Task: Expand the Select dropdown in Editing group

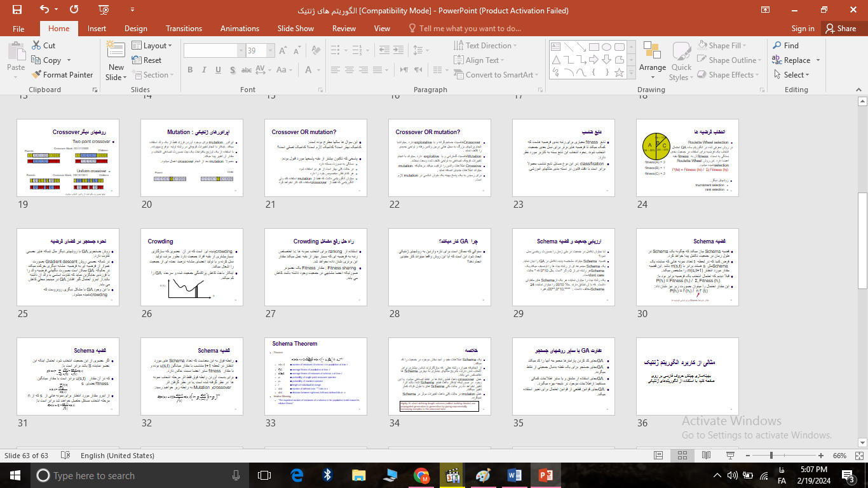Action: (794, 75)
